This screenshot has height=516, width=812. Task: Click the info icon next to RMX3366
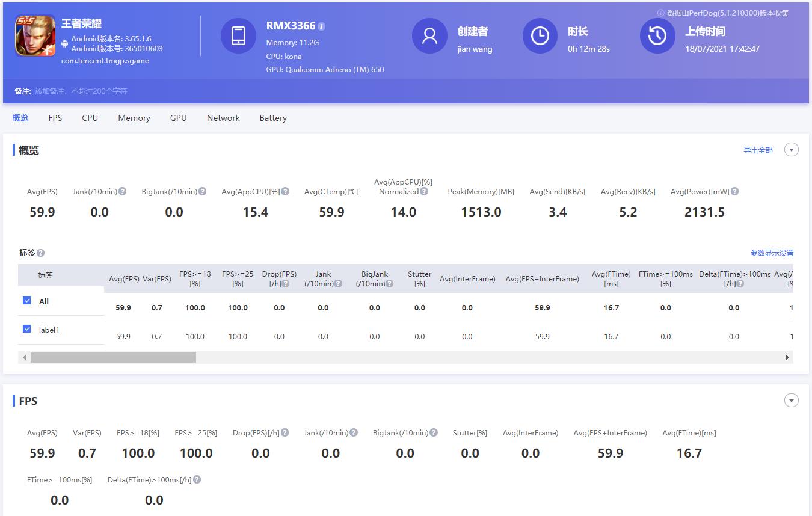[322, 26]
